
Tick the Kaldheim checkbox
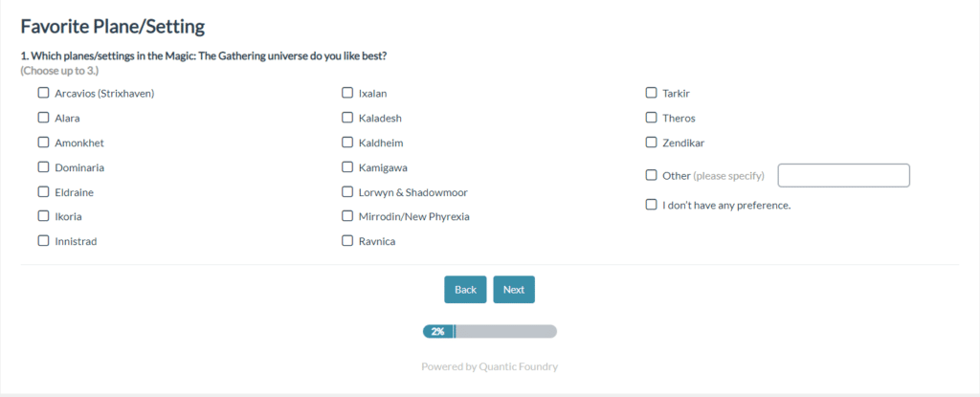tap(347, 143)
